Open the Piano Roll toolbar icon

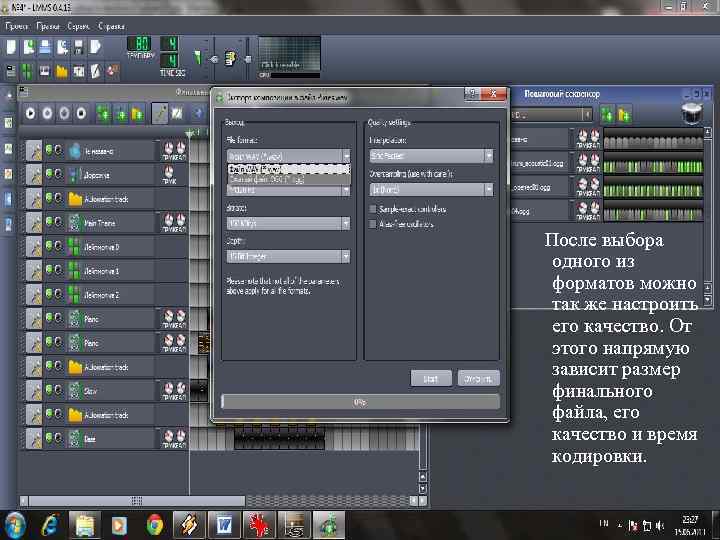(x=45, y=72)
